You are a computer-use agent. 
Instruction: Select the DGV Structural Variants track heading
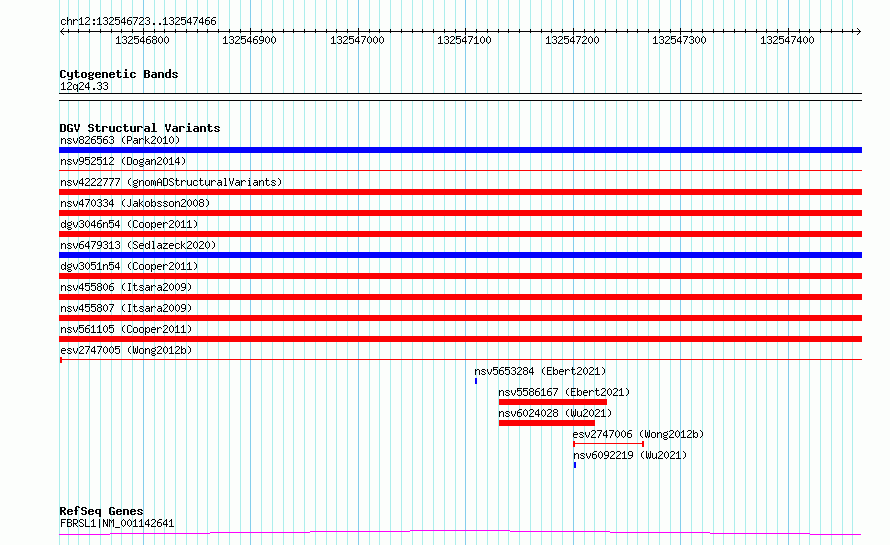[x=139, y=128]
